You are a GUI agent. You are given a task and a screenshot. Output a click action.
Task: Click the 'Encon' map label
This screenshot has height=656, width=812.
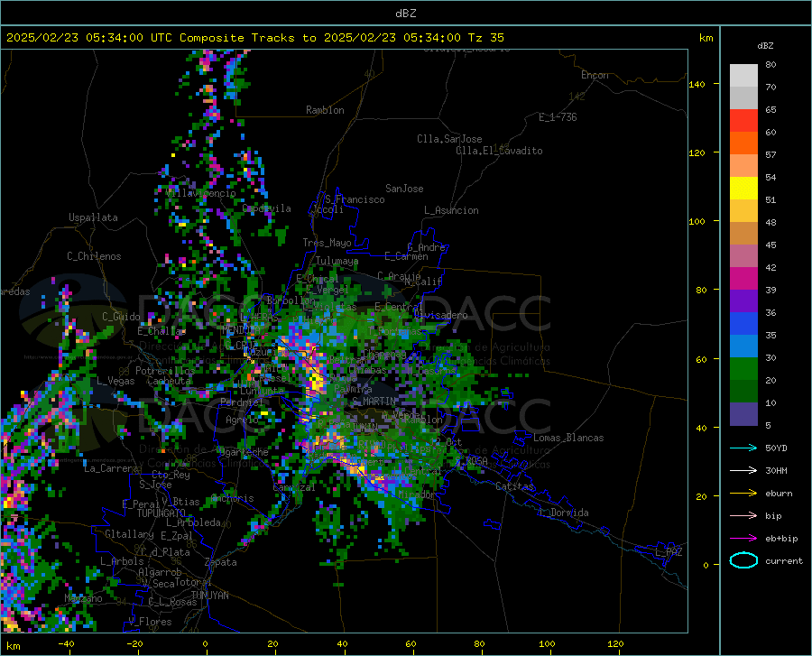595,75
